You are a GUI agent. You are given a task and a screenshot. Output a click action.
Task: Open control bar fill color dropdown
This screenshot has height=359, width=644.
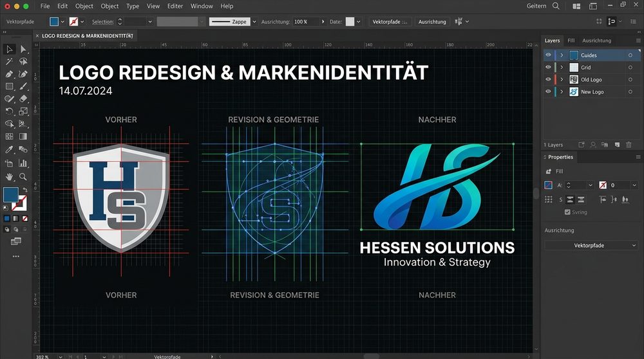pyautogui.click(x=62, y=22)
